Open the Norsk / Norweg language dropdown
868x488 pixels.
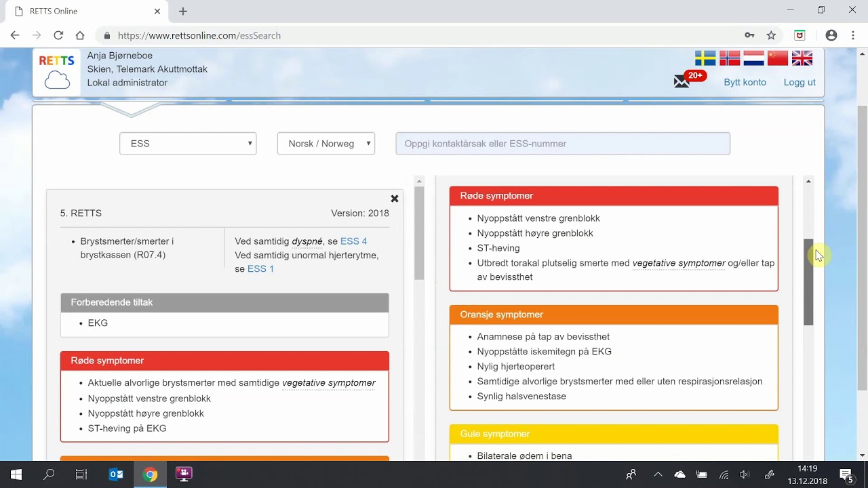(326, 144)
